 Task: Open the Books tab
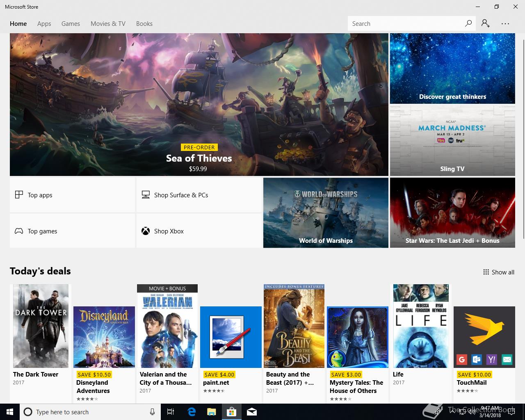(x=144, y=23)
